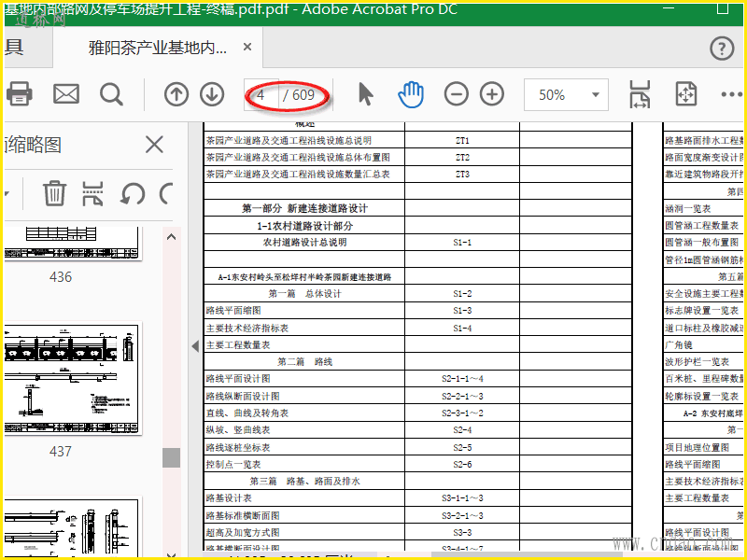Delete pages with trash icon
Screen dimensions: 747x560
click(x=54, y=193)
